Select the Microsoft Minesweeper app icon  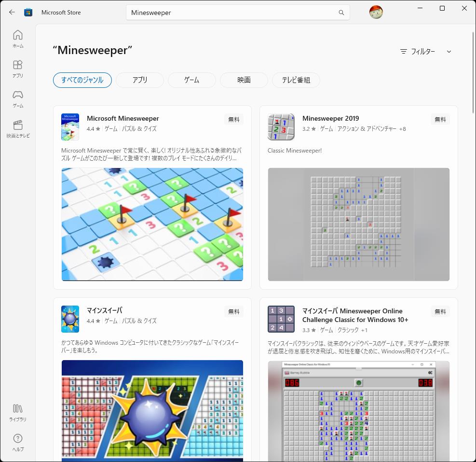click(70, 126)
